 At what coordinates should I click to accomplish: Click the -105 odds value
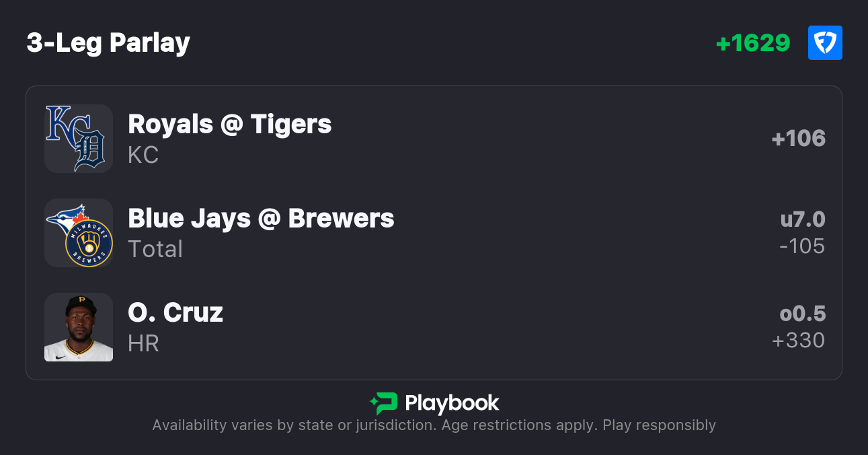pos(801,246)
